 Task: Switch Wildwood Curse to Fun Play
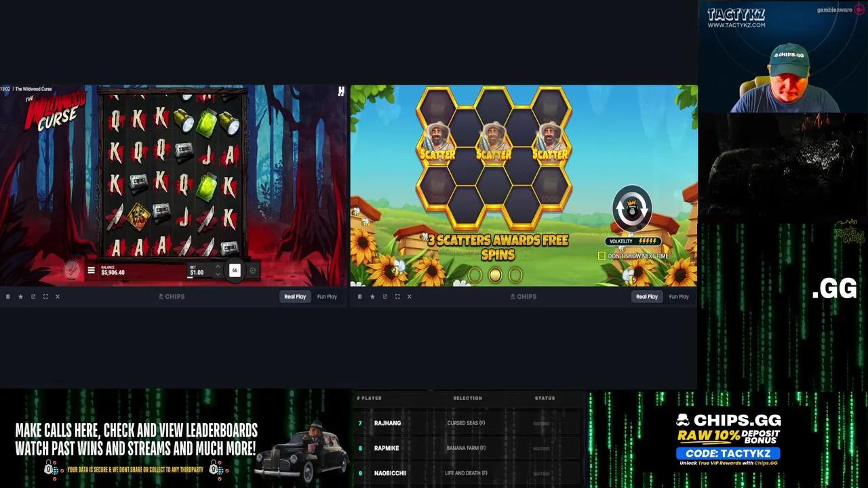[x=327, y=296]
